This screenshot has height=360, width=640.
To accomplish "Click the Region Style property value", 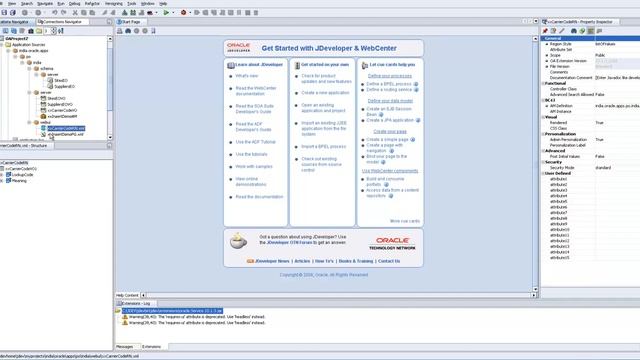I will (617, 44).
